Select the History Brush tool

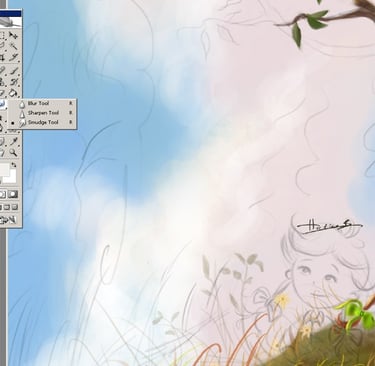coord(13,82)
